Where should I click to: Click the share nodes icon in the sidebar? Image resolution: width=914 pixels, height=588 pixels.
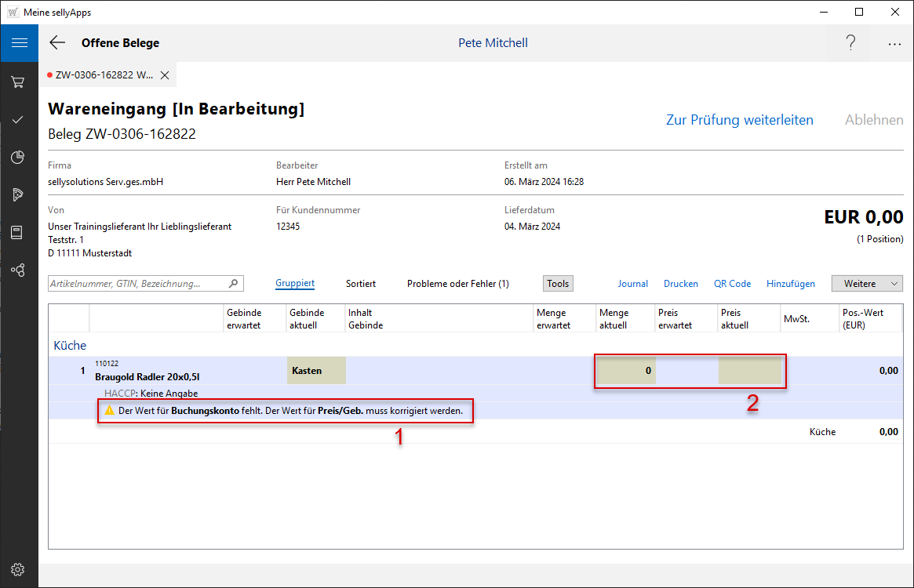point(18,270)
